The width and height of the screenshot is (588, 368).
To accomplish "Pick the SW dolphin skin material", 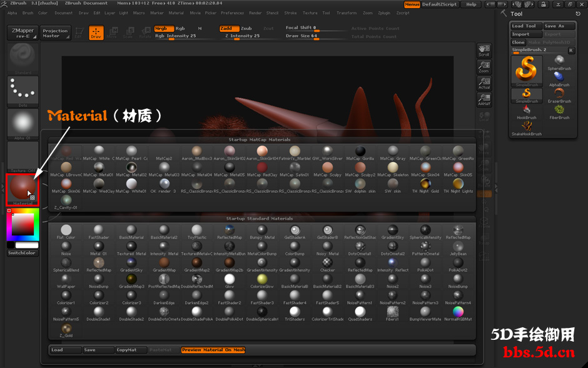I will (x=360, y=184).
